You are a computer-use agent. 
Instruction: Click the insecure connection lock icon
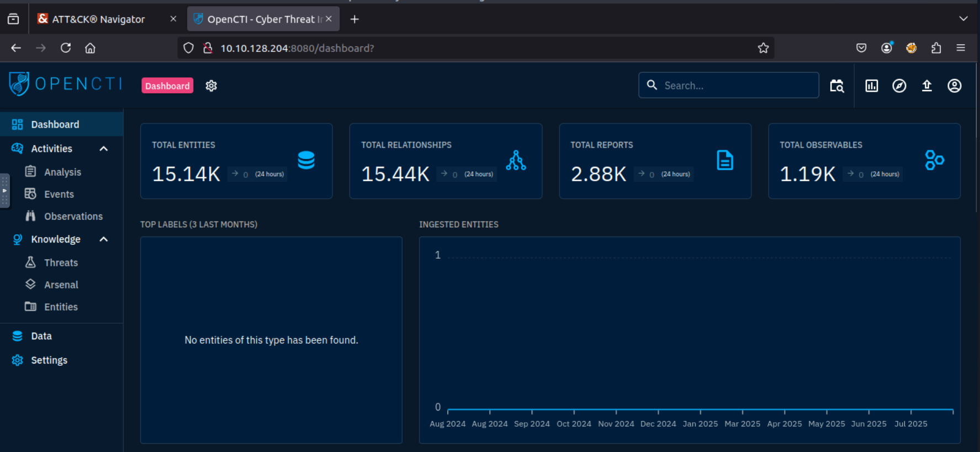point(208,48)
